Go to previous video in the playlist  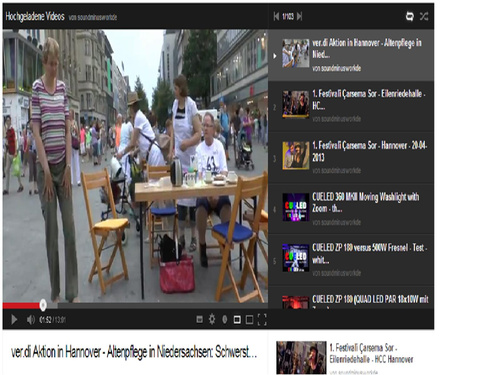276,16
